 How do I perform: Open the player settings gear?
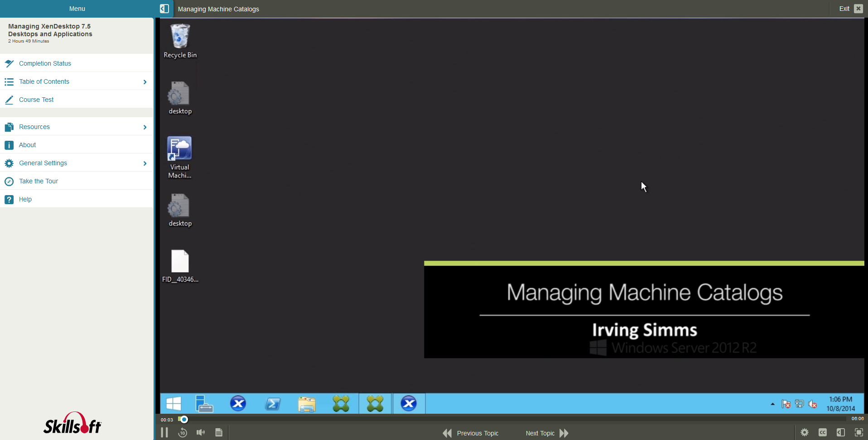point(805,432)
